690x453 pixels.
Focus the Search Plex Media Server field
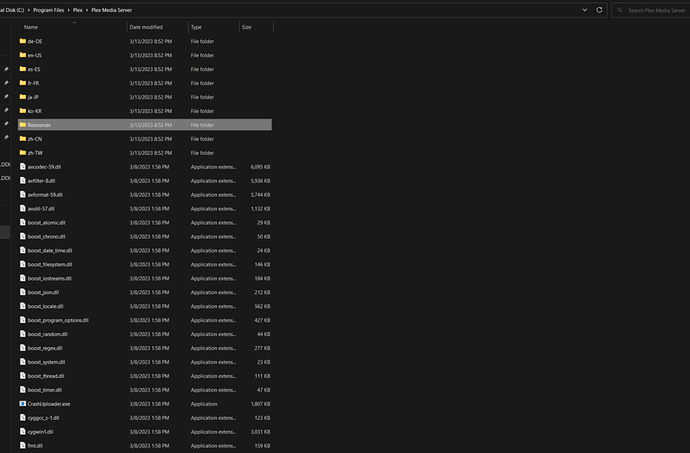pyautogui.click(x=651, y=10)
